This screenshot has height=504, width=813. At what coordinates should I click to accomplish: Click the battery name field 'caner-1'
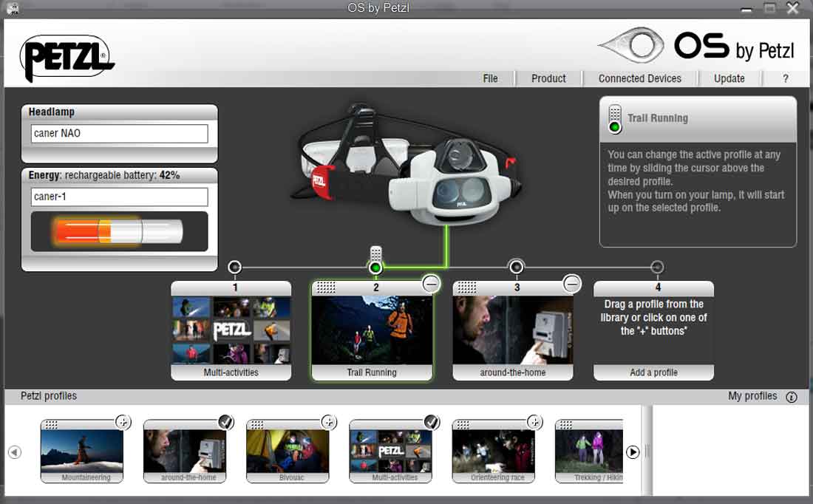119,197
